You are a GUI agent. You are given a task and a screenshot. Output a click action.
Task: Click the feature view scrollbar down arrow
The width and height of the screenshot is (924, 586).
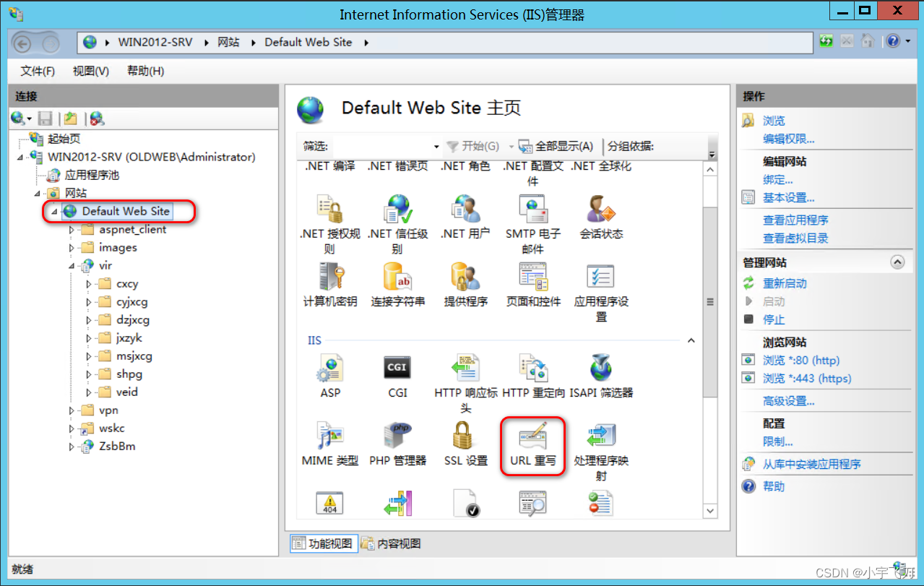tap(711, 511)
